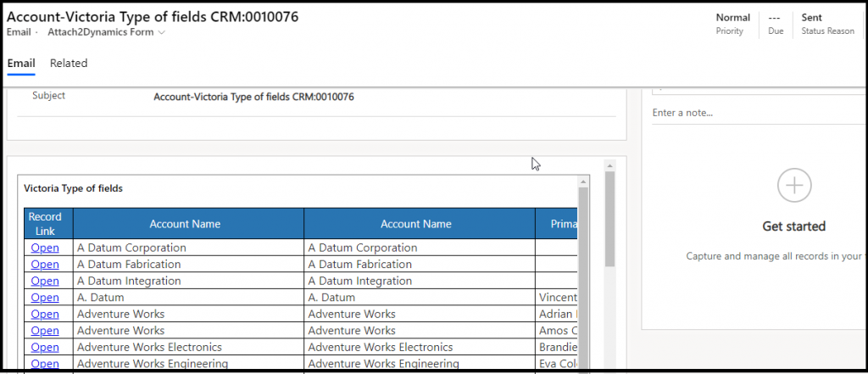Click the first Account Name column header
The height and width of the screenshot is (374, 868).
coord(188,224)
